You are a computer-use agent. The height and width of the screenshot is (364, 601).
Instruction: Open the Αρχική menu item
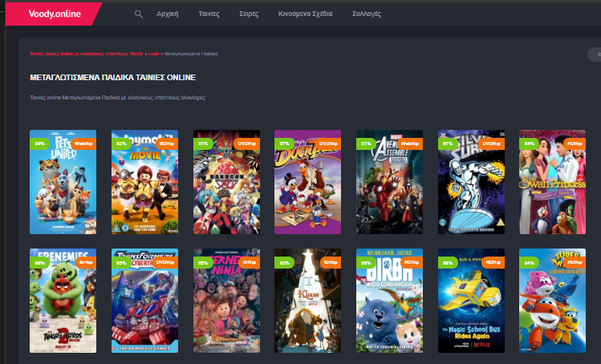pos(168,14)
